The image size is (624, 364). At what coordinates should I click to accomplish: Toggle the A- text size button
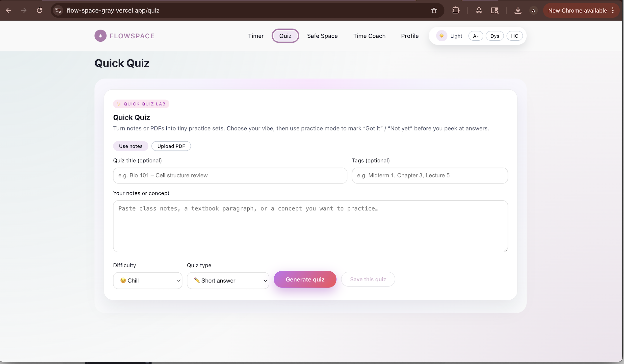coord(475,36)
